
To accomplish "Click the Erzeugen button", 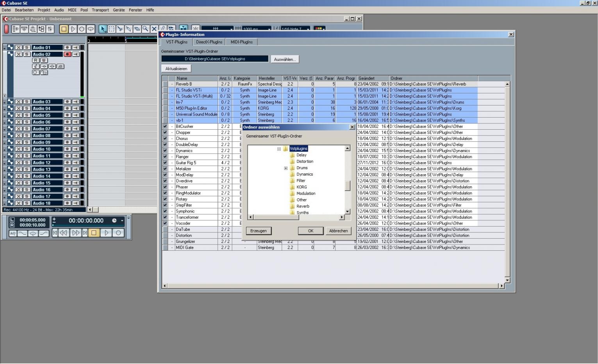I will click(259, 231).
